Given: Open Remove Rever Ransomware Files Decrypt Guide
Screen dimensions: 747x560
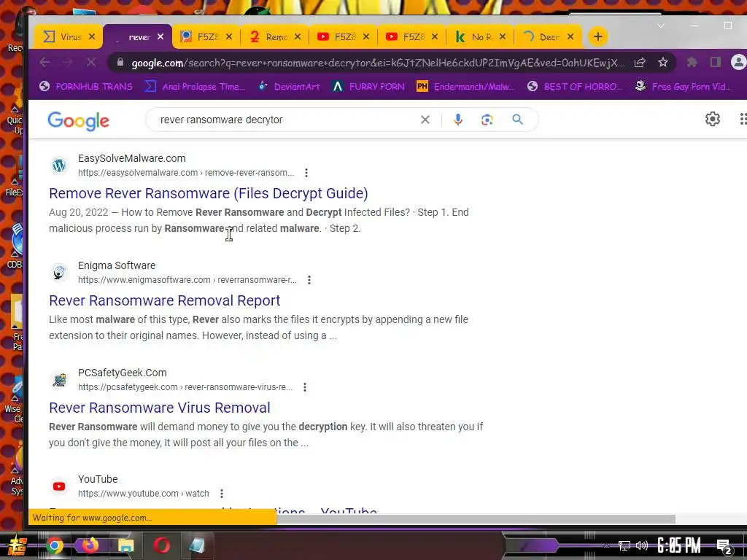Looking at the screenshot, I should click(x=209, y=193).
